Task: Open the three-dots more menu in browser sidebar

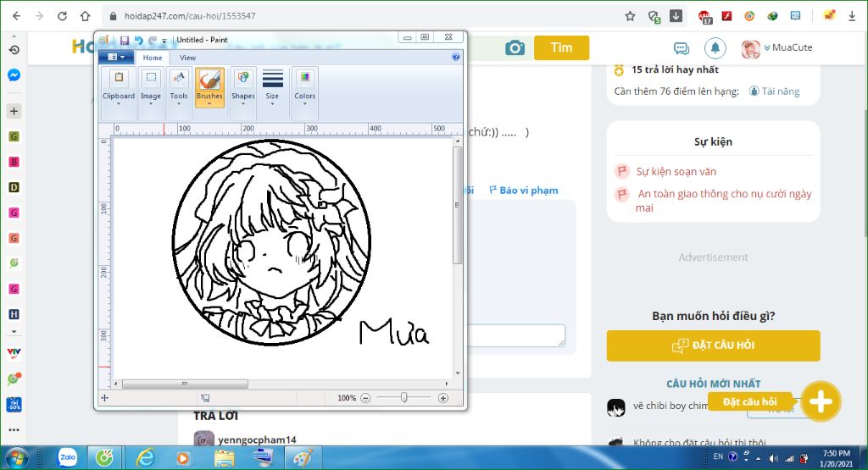Action: click(14, 429)
